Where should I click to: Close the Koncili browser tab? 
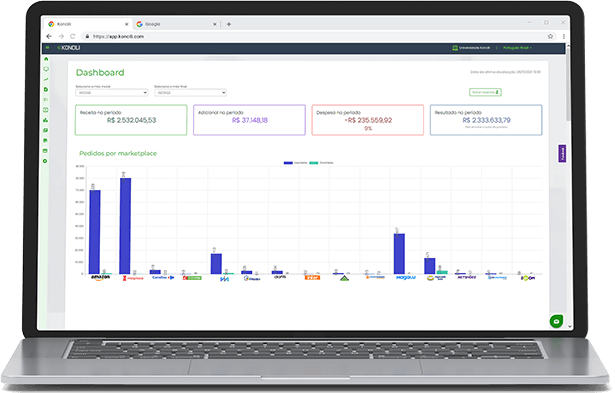click(x=126, y=24)
